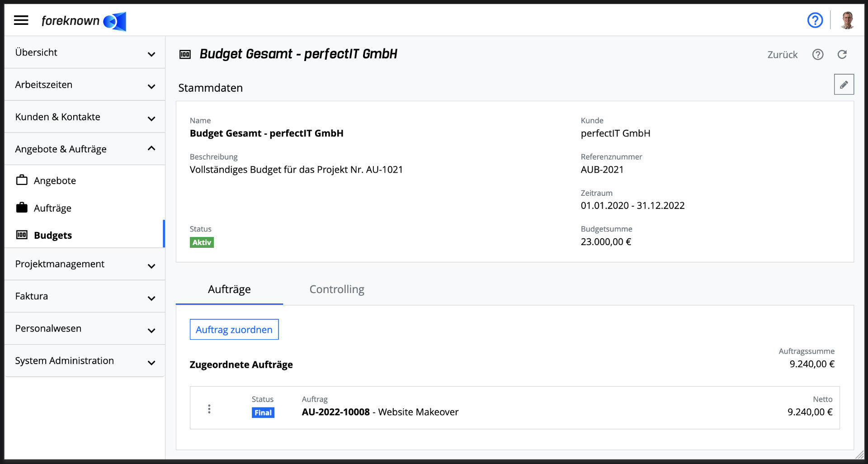868x464 pixels.
Task: Refresh the budget page
Action: (842, 54)
